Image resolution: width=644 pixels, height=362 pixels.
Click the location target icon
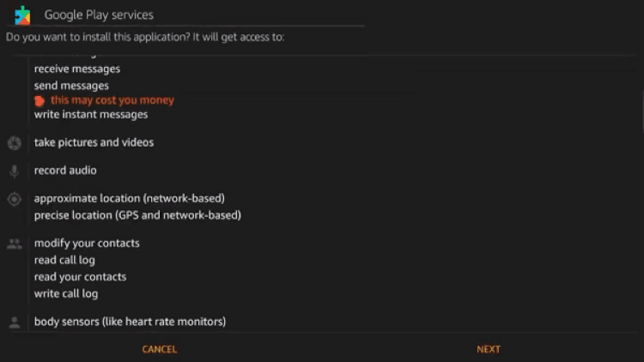click(14, 199)
